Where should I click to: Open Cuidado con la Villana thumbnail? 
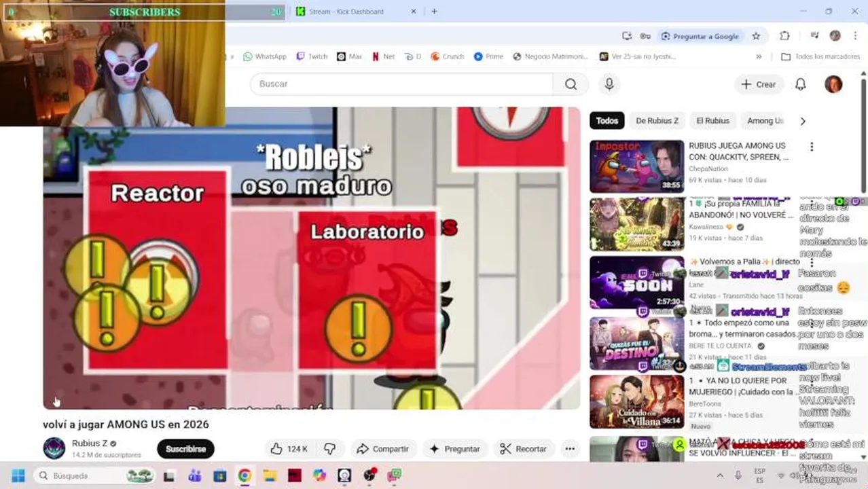636,401
